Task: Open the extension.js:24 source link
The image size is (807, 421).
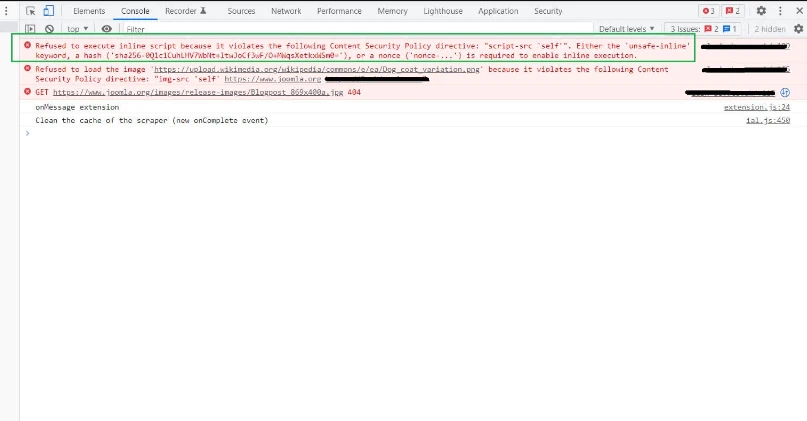Action: 757,107
